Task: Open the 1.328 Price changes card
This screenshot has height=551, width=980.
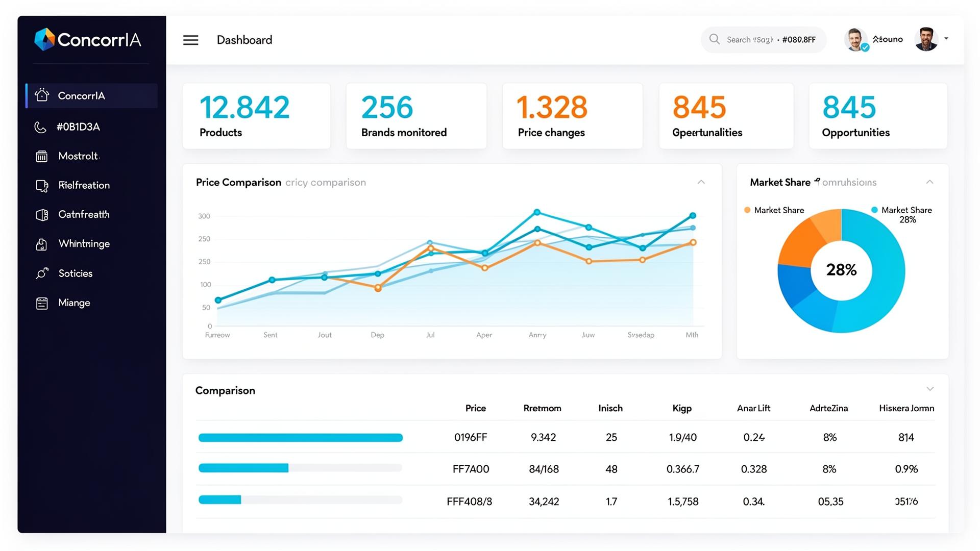Action: click(573, 116)
